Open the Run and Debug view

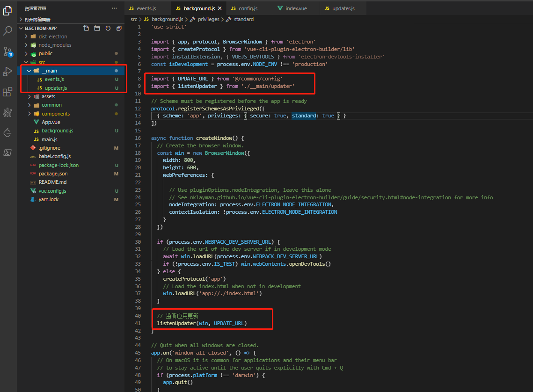point(7,72)
